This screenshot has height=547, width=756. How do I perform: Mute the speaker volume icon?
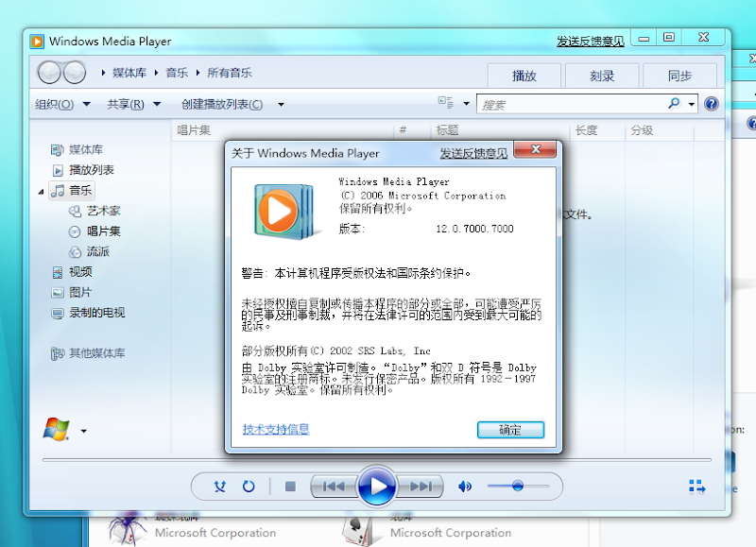coord(464,487)
